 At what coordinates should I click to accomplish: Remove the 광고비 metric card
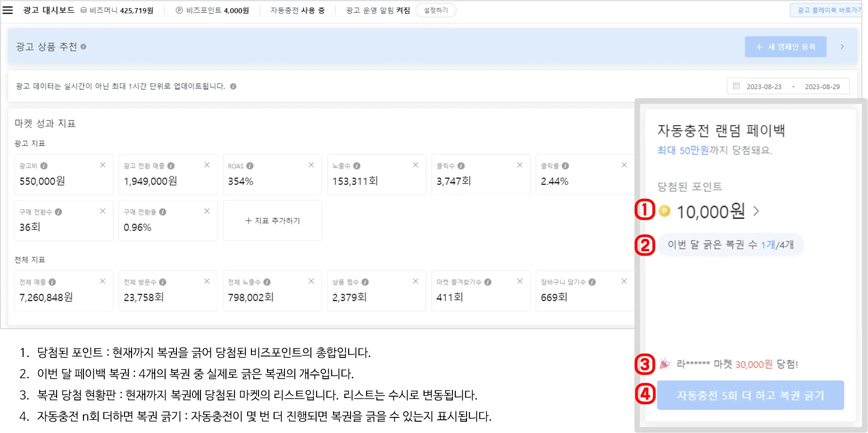pyautogui.click(x=102, y=165)
